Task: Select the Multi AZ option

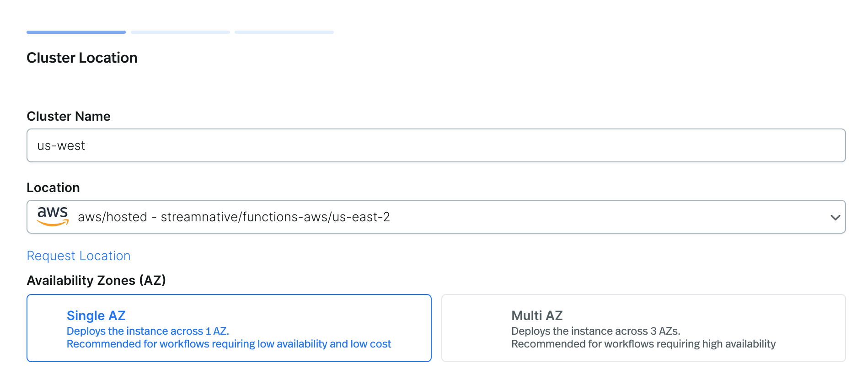Action: coord(643,328)
